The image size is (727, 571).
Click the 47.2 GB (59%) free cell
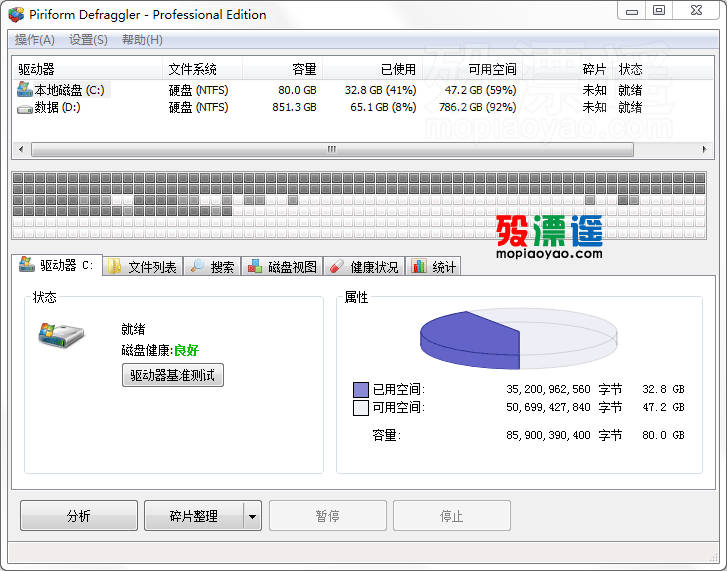(480, 90)
